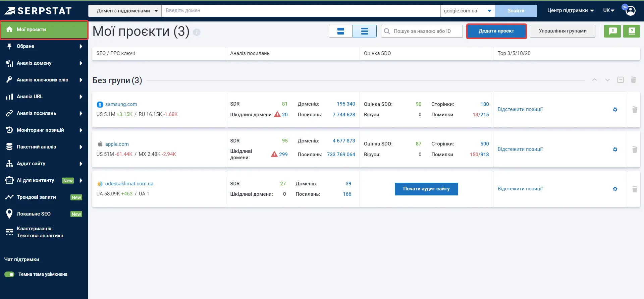Delete the apple.com project via trash icon
The image size is (644, 299).
pyautogui.click(x=635, y=149)
